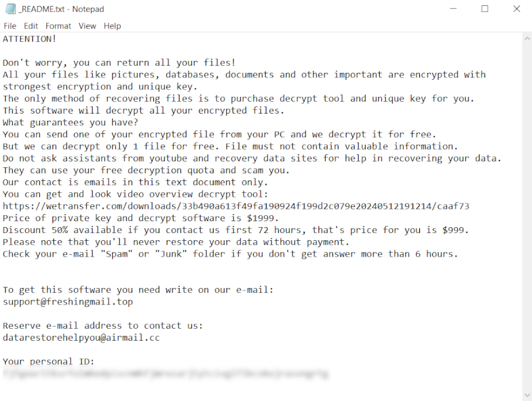Open the Edit menu
The width and height of the screenshot is (532, 401).
click(31, 26)
